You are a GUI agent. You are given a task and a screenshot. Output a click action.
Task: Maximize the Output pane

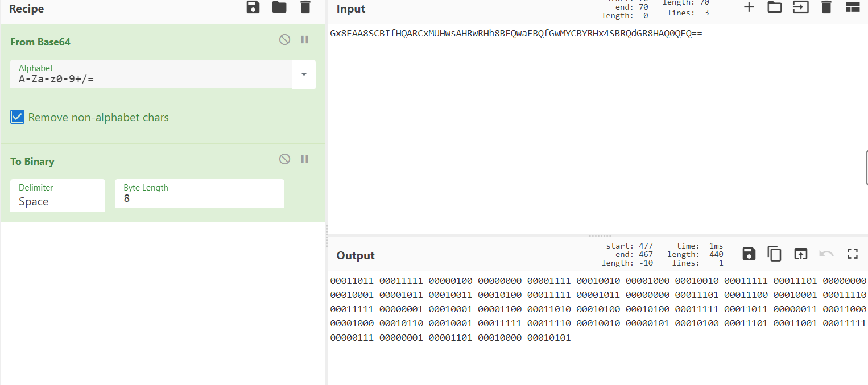(852, 254)
